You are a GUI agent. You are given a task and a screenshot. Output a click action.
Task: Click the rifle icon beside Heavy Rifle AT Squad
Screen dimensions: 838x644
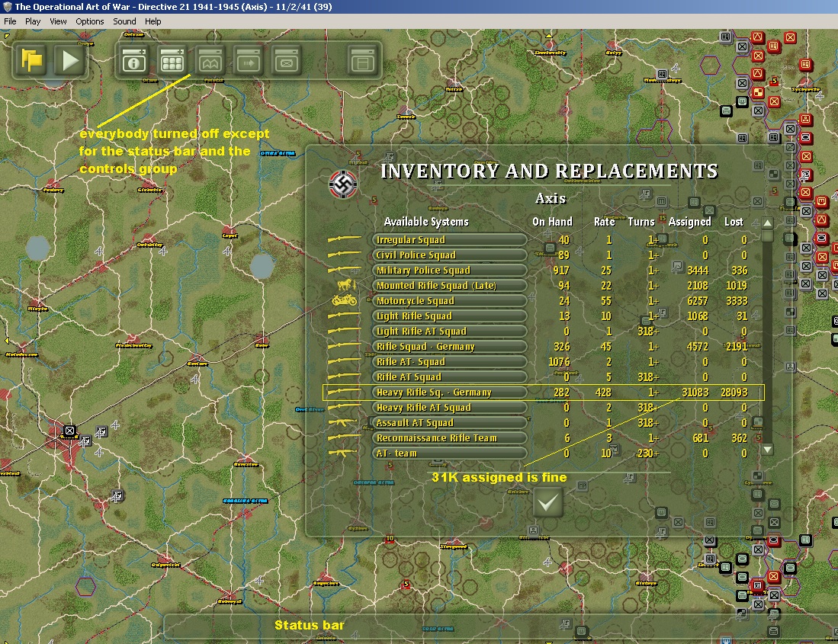[x=345, y=407]
